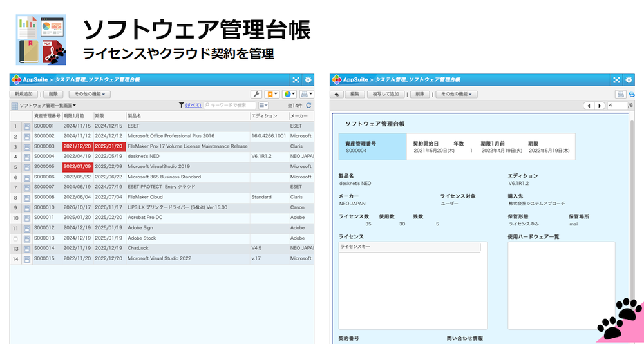
Task: Expand その他の機能 dropdown in list toolbar
Action: pos(90,94)
